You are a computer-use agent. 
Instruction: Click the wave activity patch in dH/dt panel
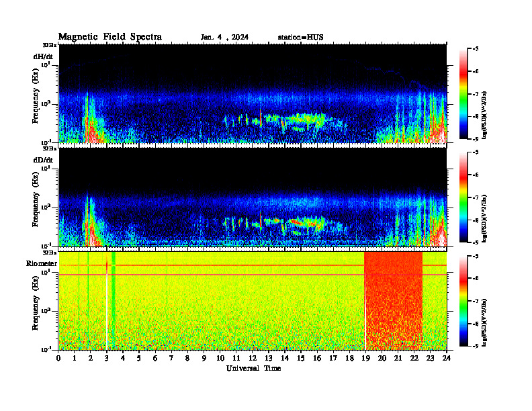click(285, 122)
